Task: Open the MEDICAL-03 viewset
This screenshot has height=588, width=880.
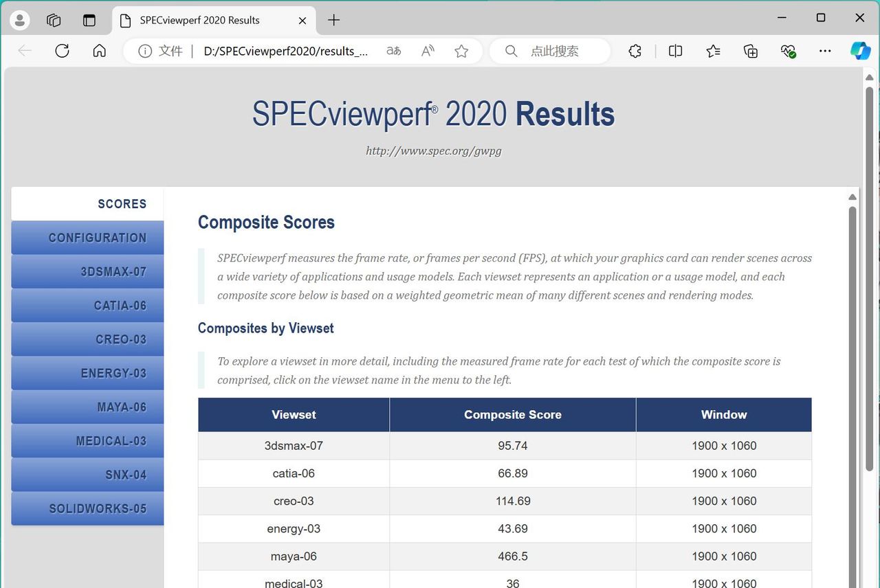Action: click(87, 441)
